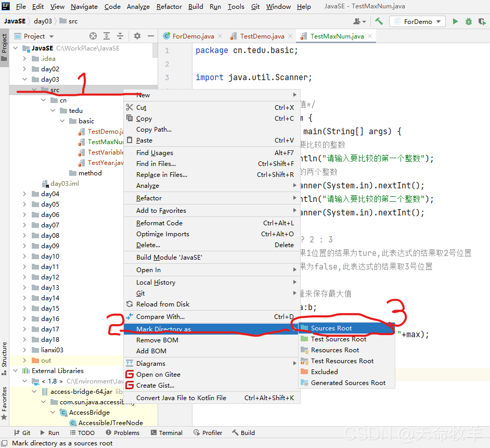Click Collapse All in Project panel
The height and width of the screenshot is (448, 490).
(x=120, y=36)
